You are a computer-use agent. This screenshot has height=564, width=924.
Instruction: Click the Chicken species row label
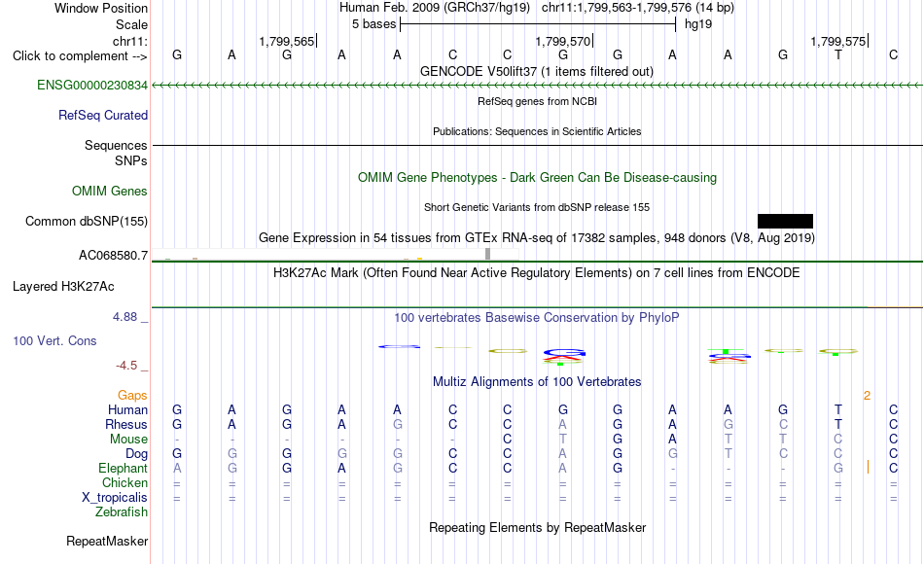124,482
